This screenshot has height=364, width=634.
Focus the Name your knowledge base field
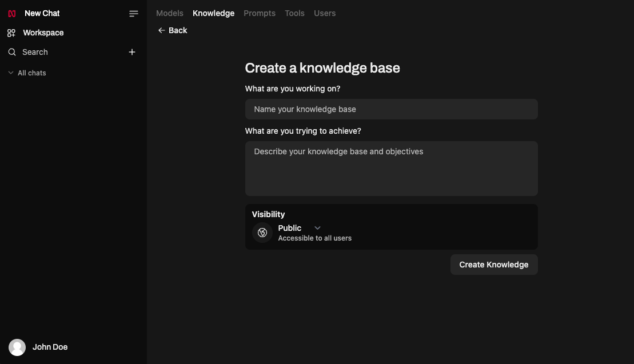391,109
